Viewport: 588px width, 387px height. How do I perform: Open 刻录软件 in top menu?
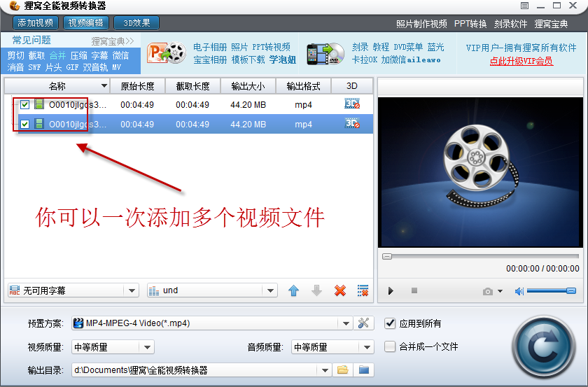pyautogui.click(x=510, y=24)
